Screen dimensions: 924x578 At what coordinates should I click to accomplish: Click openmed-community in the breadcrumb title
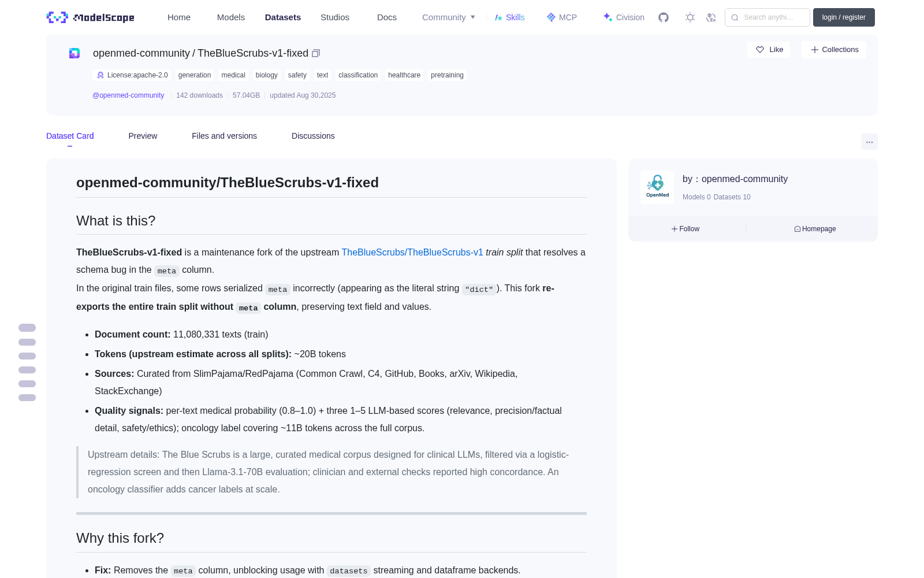tap(141, 53)
